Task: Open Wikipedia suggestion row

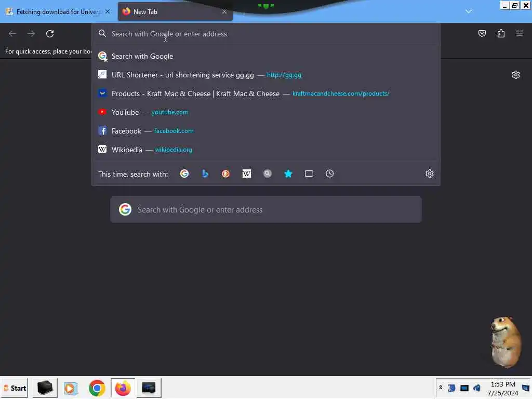Action: [x=266, y=150]
